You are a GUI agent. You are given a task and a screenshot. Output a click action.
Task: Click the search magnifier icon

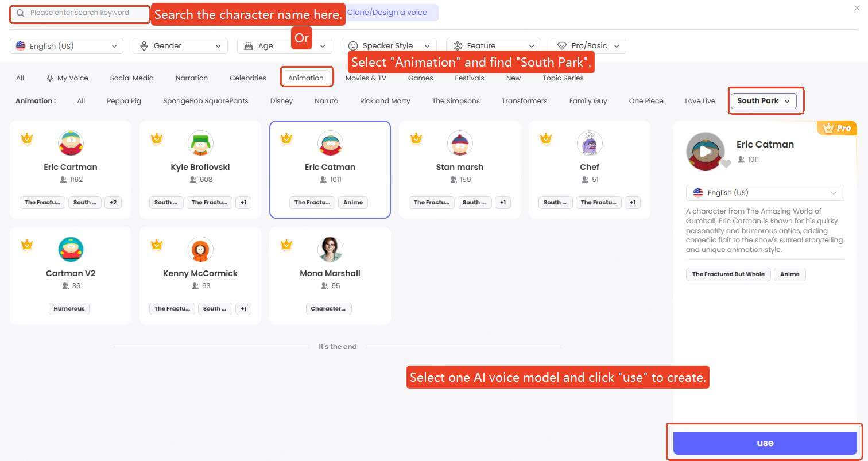pos(21,13)
